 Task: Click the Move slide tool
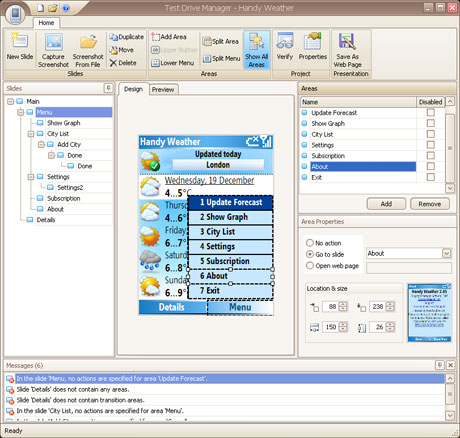pos(122,50)
